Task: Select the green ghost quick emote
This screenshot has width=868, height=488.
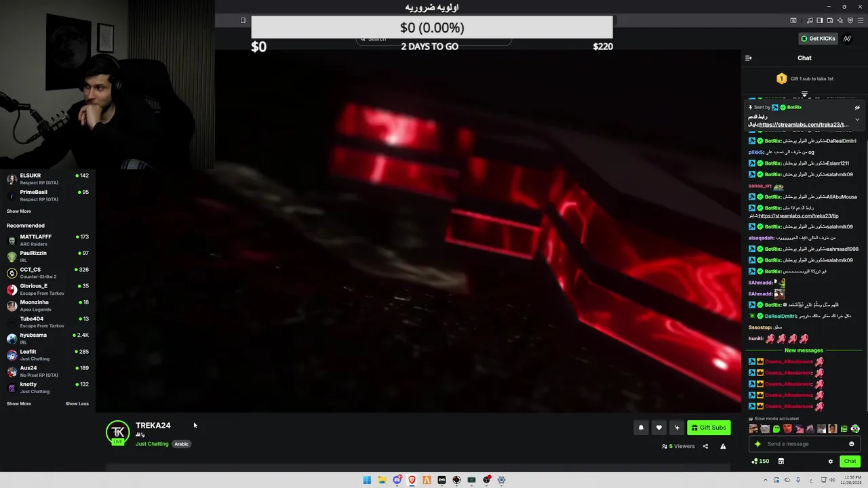Action: [776, 429]
